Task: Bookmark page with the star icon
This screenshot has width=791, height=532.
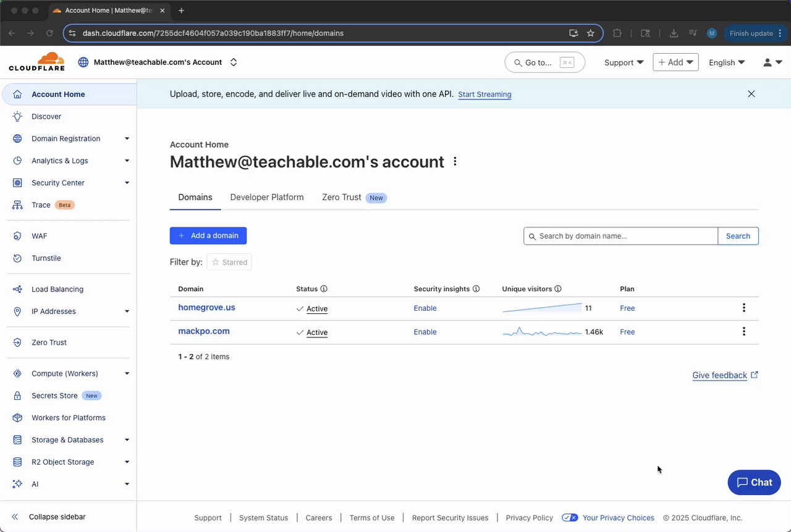Action: pos(591,33)
